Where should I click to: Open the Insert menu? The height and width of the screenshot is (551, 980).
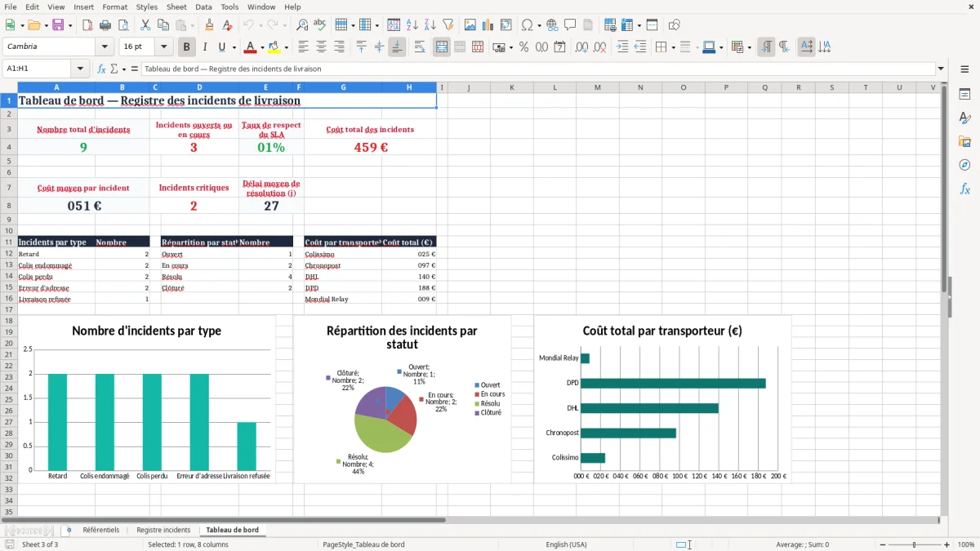coord(83,7)
